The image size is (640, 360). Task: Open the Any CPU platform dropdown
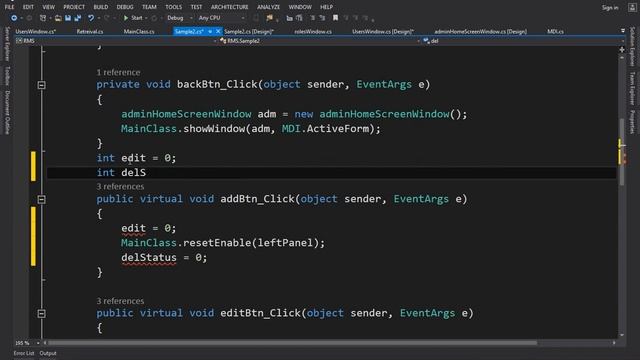point(222,18)
